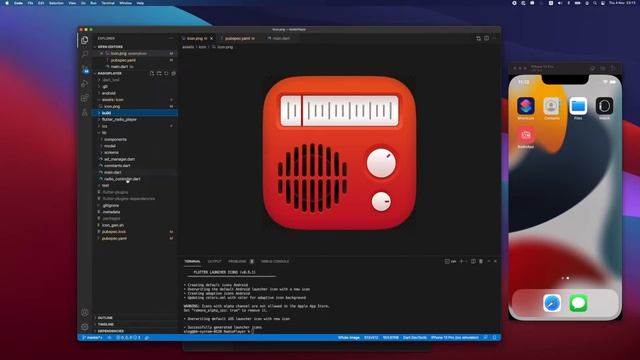Click the sync changes icon in the status bar
640x360 pixels.
pos(109,338)
